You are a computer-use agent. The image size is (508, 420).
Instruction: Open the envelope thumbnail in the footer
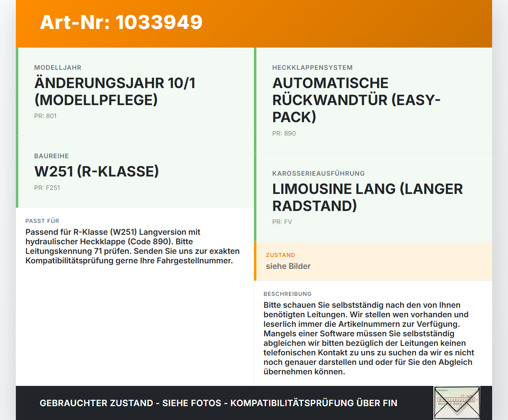click(x=457, y=403)
